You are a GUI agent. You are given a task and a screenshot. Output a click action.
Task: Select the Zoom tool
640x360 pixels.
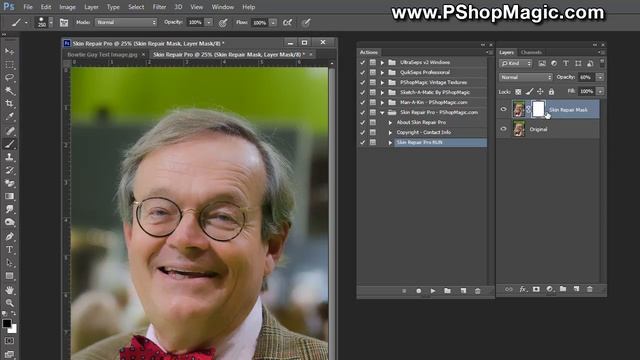[9, 303]
